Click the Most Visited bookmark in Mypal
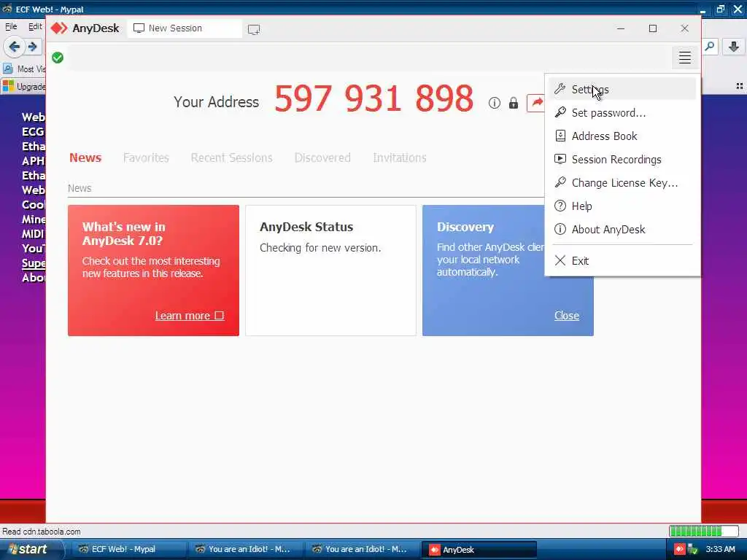The image size is (747, 560). pos(25,69)
